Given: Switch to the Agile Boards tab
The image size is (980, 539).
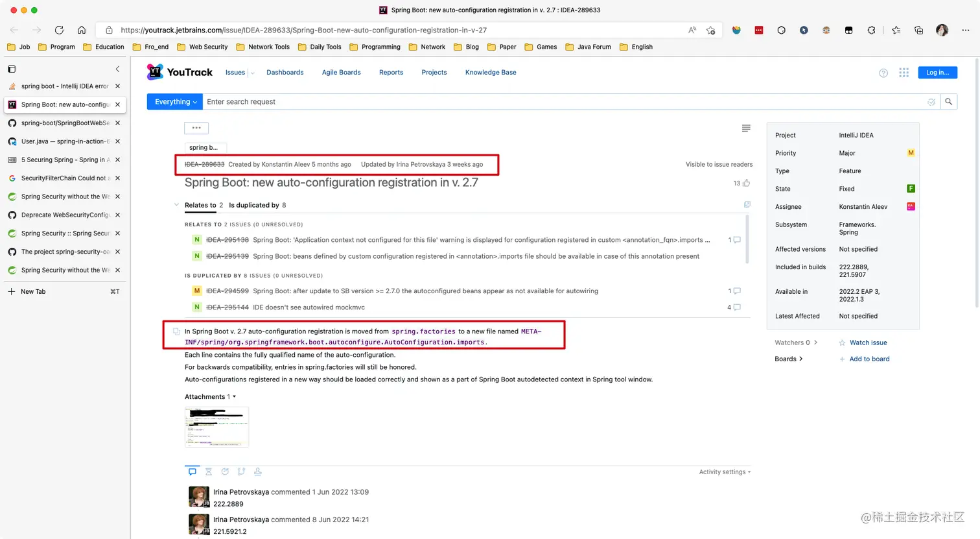Looking at the screenshot, I should [x=341, y=72].
